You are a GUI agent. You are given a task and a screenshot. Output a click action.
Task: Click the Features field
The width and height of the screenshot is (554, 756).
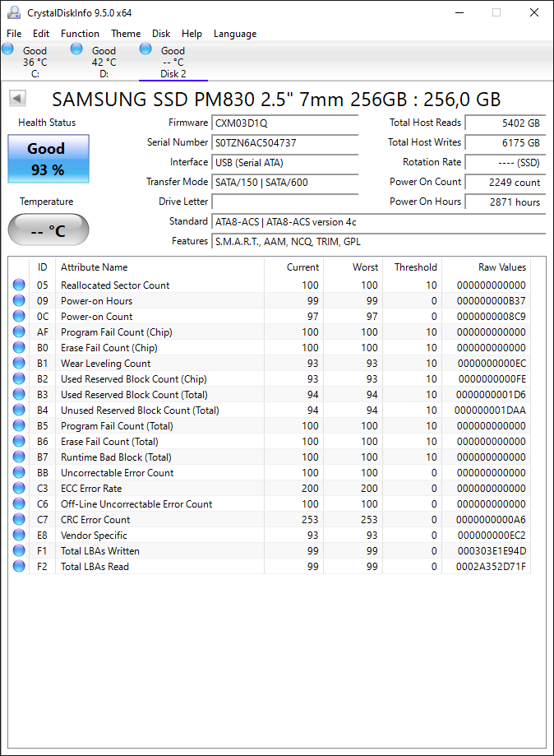379,242
